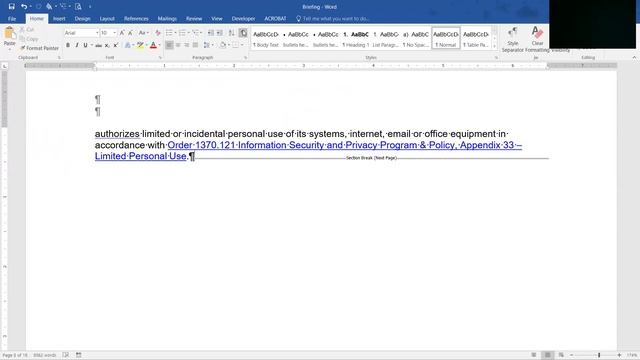
Task: Expand the Styles gallery with More arrow
Action: (495, 47)
